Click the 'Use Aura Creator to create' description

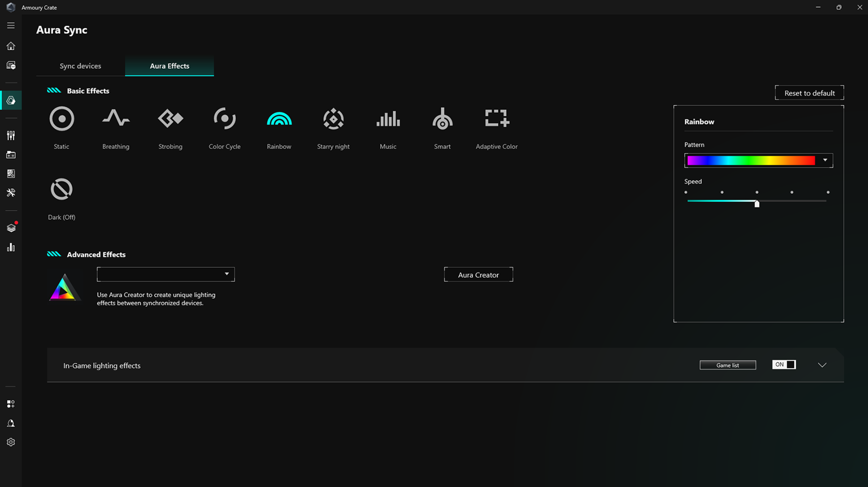pos(156,299)
